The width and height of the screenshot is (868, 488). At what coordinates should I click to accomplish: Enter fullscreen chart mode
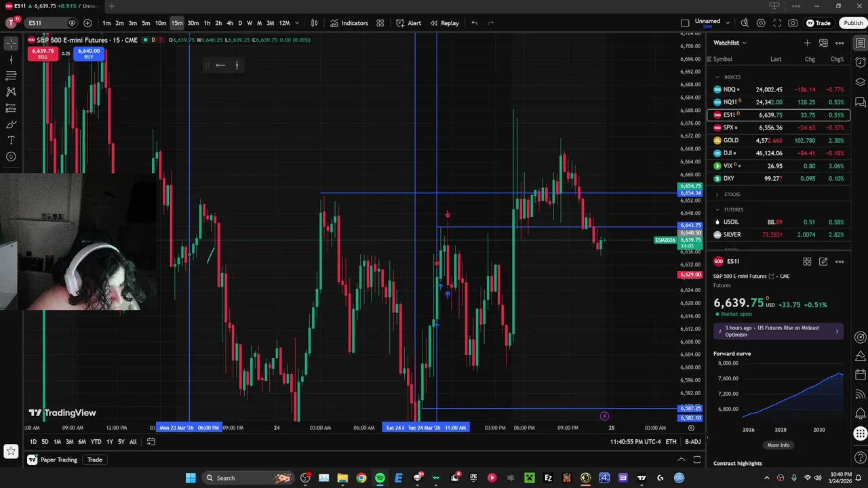[x=777, y=23]
